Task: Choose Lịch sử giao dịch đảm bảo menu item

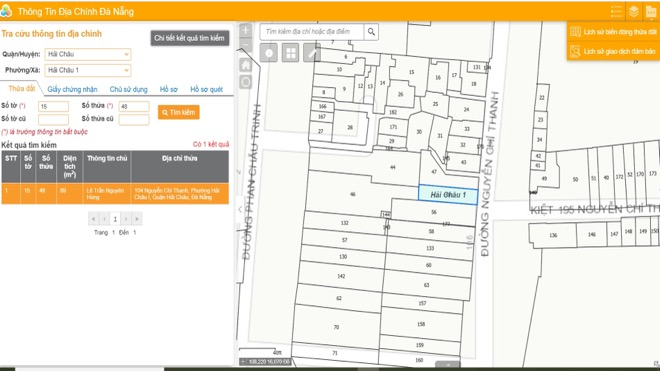Action: click(613, 51)
